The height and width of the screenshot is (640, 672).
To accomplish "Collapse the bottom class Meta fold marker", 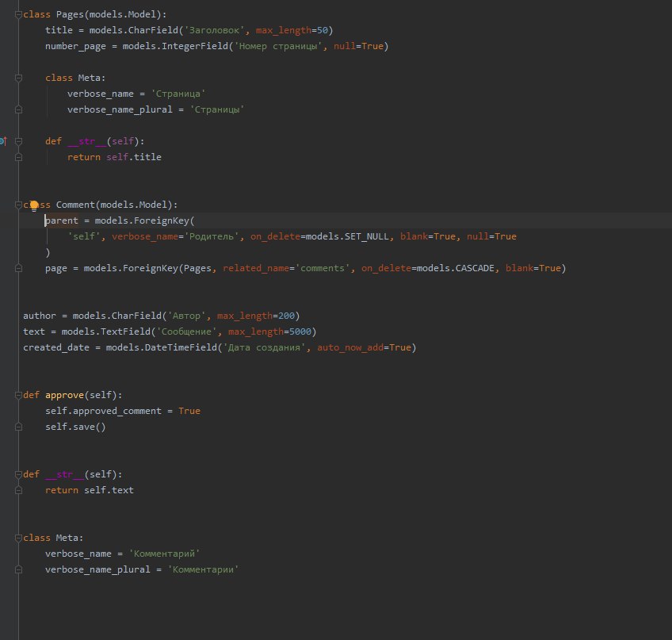I will pyautogui.click(x=18, y=538).
